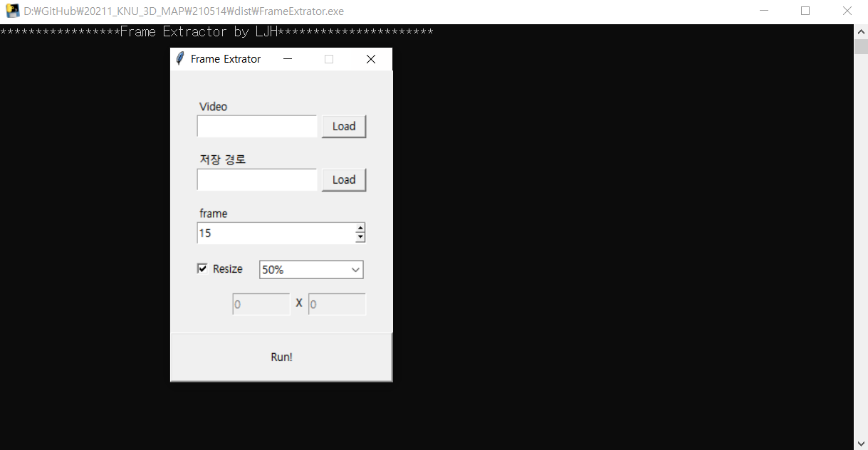The height and width of the screenshot is (450, 868).
Task: Increase frame value with up arrow
Action: click(x=360, y=228)
